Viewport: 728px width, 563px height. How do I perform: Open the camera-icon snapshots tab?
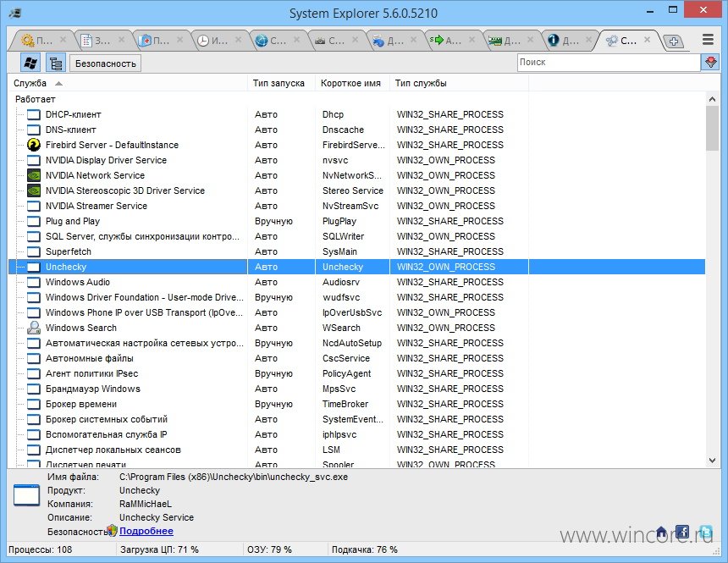tap(329, 41)
